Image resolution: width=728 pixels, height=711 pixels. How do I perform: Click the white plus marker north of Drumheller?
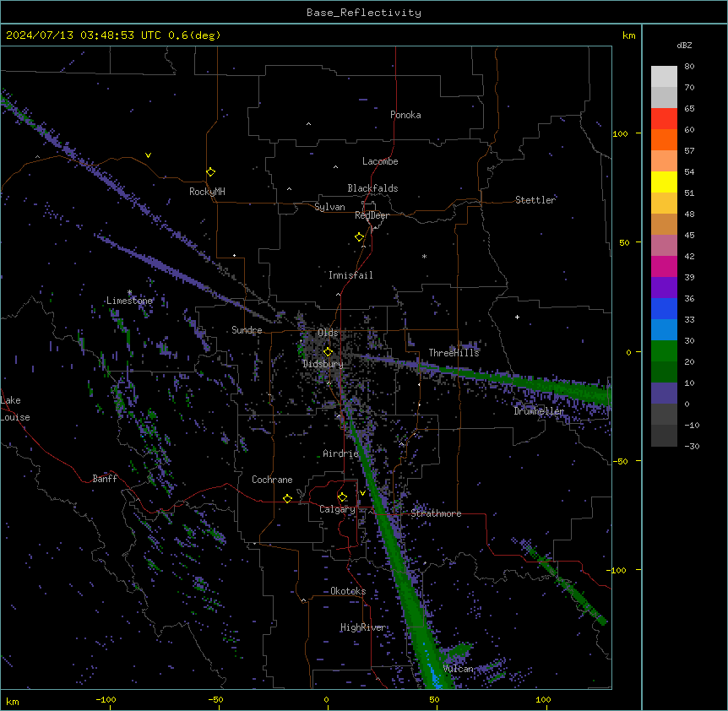coord(517,317)
